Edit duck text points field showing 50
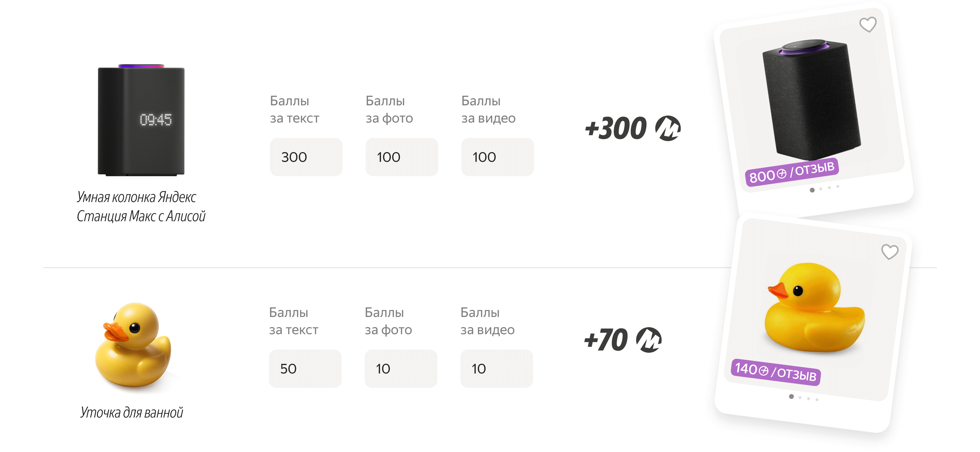 click(x=305, y=369)
